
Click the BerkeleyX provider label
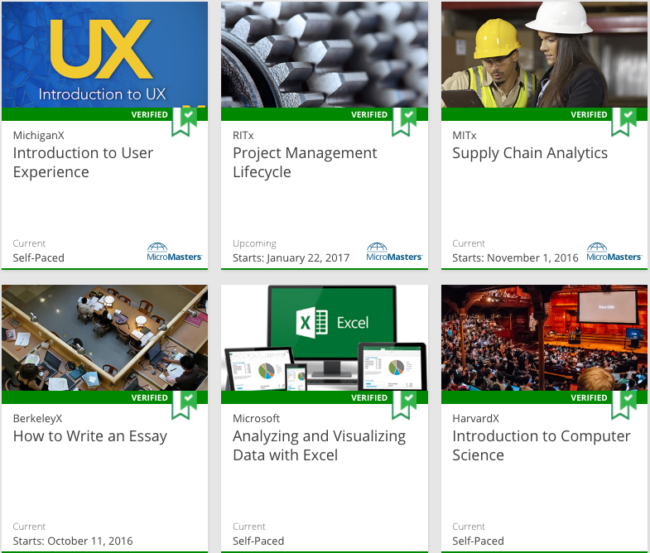(x=38, y=418)
